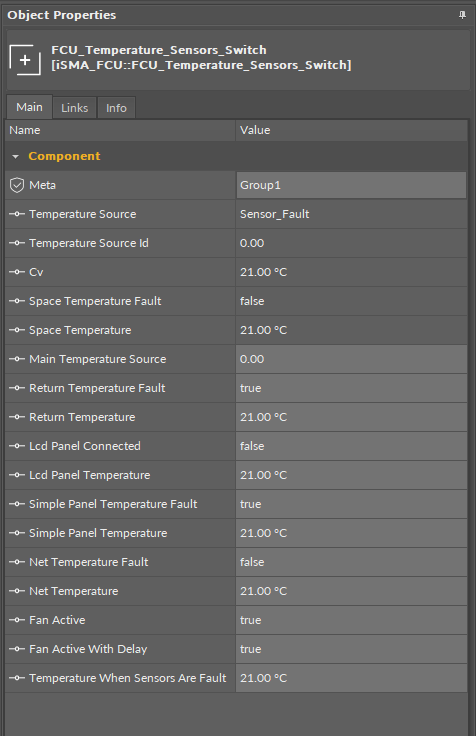Click the slot icon beside Temperature Source
476x736 pixels.
(x=17, y=214)
